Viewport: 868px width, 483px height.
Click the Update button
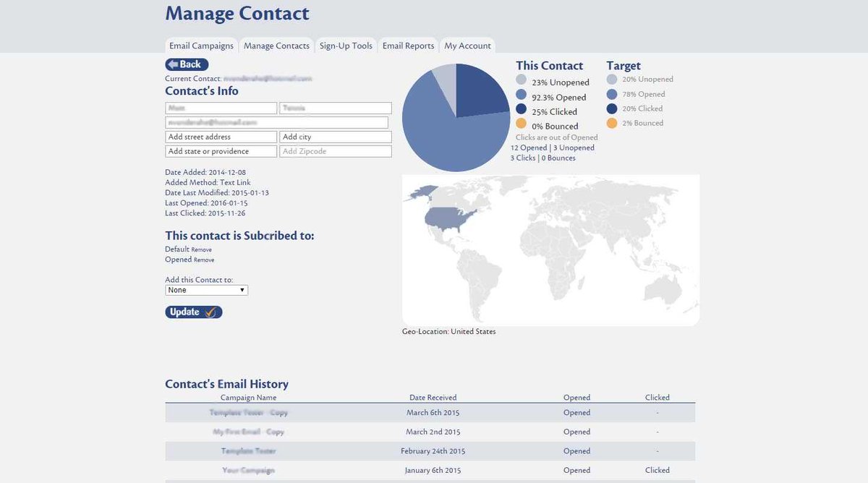coord(194,312)
